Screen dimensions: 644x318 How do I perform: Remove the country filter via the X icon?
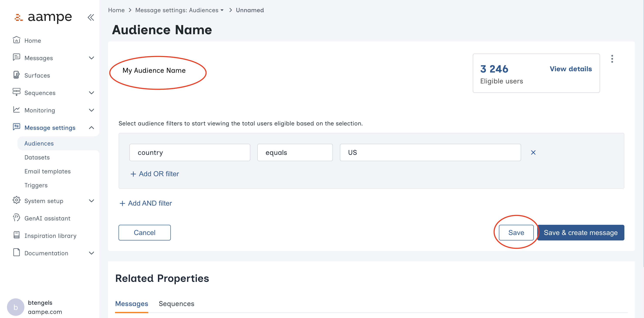[x=533, y=152]
